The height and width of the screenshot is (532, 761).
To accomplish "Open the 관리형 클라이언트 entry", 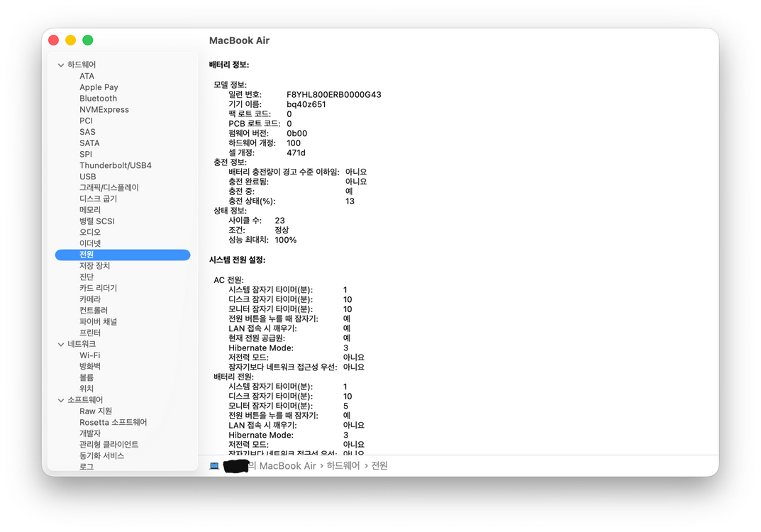I will [109, 445].
